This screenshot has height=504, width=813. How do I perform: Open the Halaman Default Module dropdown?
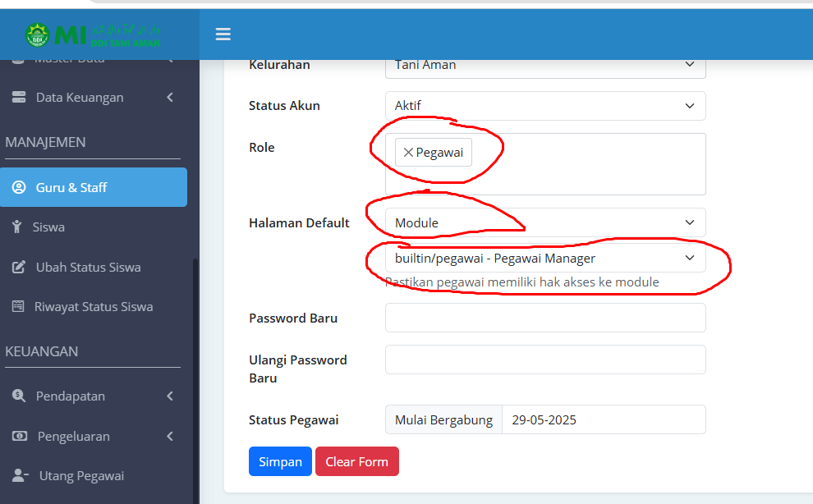(x=544, y=222)
